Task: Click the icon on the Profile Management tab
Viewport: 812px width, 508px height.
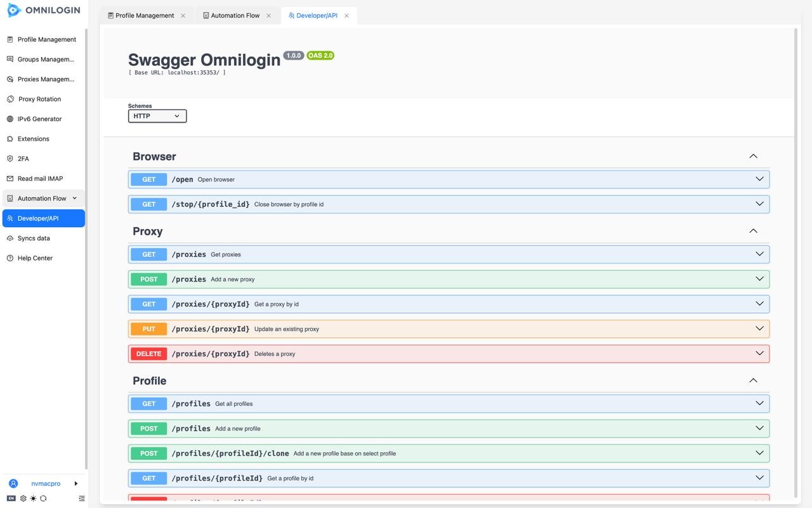Action: 110,15
